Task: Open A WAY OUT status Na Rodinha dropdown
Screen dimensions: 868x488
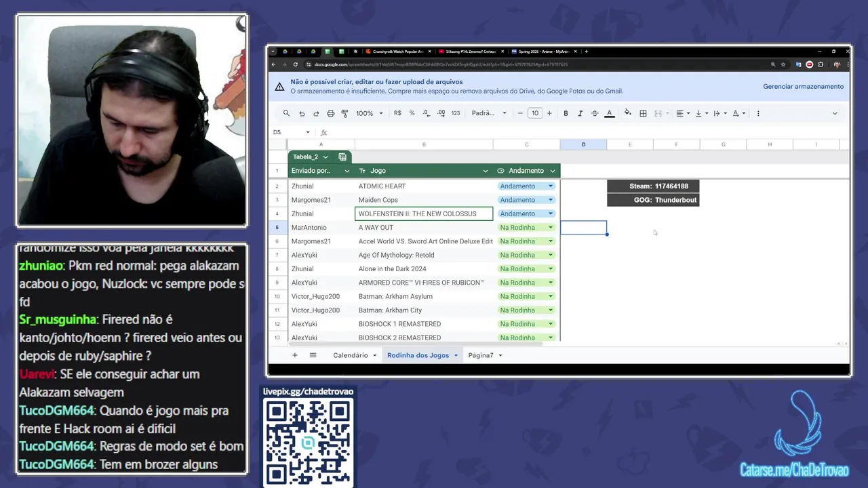Action: pos(551,228)
